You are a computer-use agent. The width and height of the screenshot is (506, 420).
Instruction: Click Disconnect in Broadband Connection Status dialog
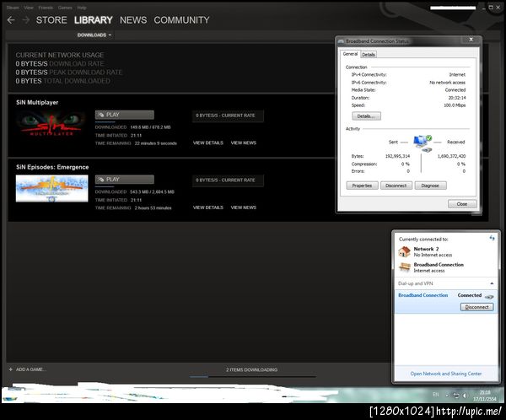(x=396, y=186)
